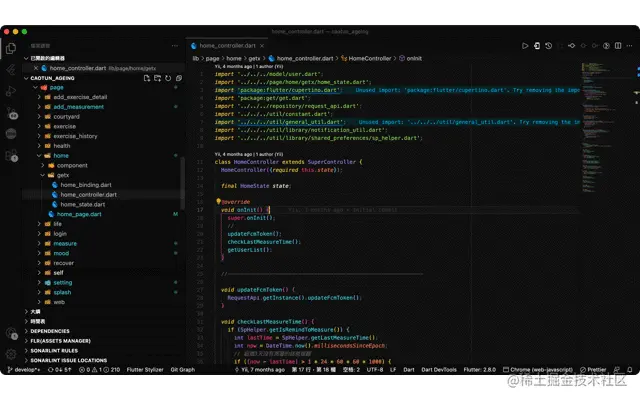The height and width of the screenshot is (400, 640).
Task: Click New File icon in CAOTUN_AGEING header
Action: [x=147, y=78]
